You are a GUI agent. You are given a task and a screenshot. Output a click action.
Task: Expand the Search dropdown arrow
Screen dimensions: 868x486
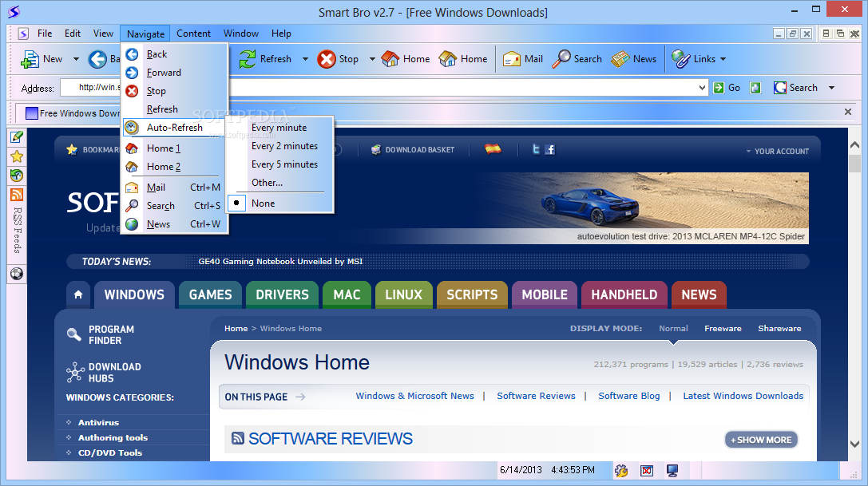coord(831,88)
